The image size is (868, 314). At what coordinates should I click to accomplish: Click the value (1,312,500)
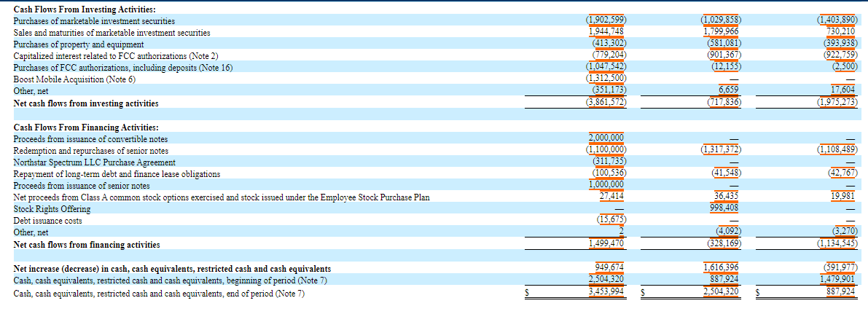coord(606,79)
